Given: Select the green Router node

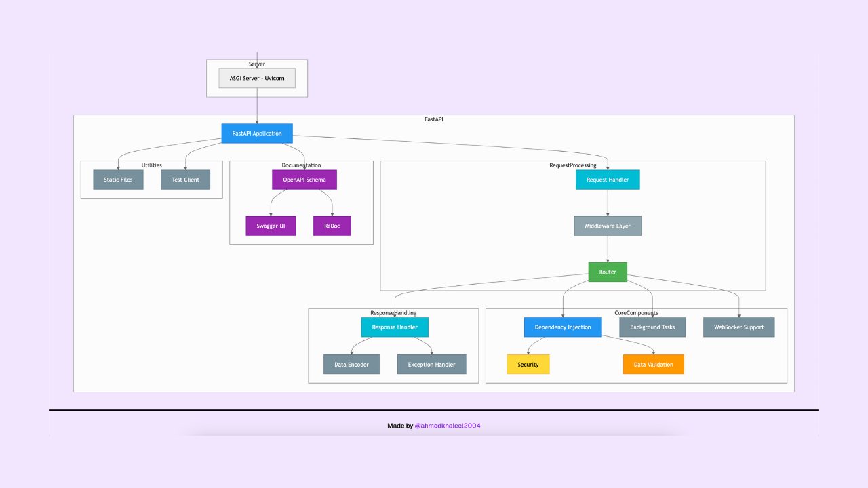Looking at the screenshot, I should pyautogui.click(x=607, y=271).
